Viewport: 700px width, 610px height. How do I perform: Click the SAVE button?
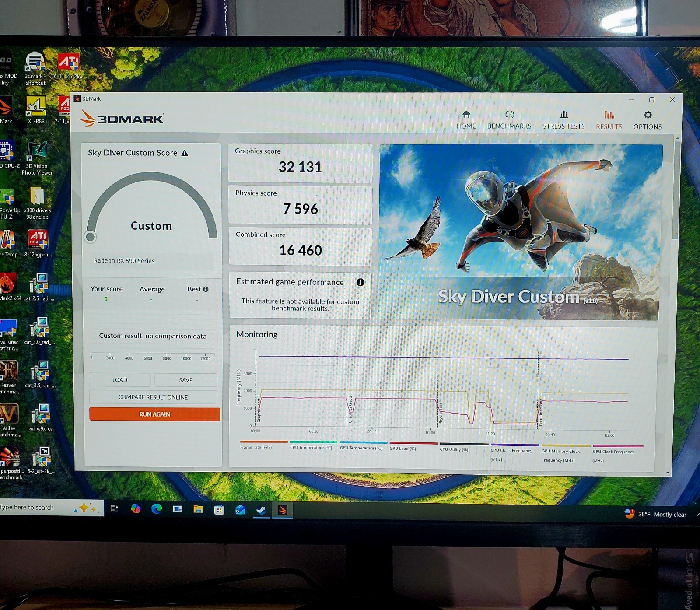(185, 380)
